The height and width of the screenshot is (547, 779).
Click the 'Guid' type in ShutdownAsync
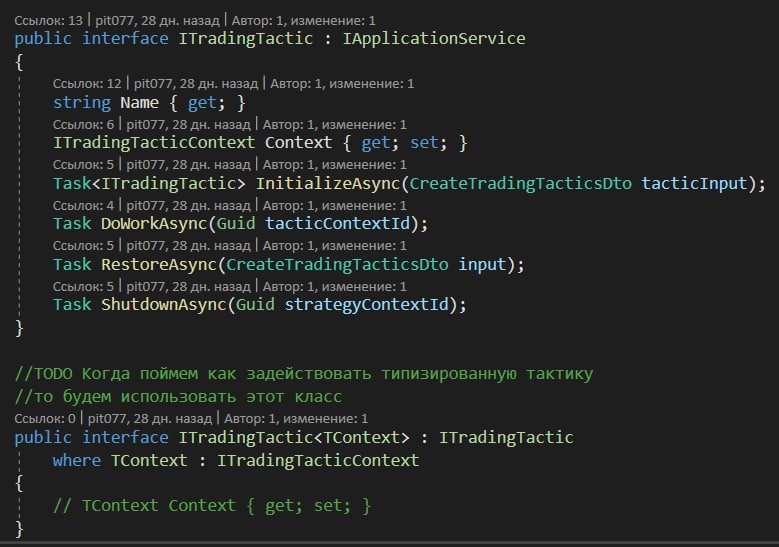255,305
